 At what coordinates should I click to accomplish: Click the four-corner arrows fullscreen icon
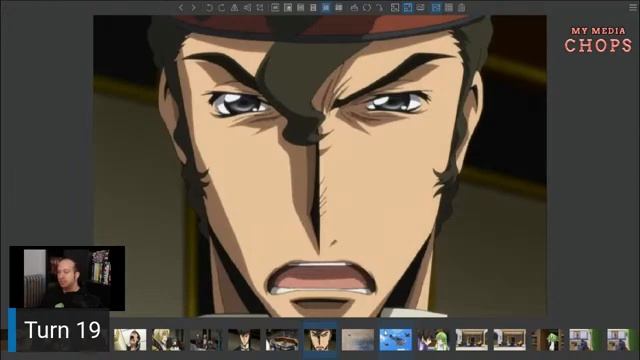[x=260, y=8]
